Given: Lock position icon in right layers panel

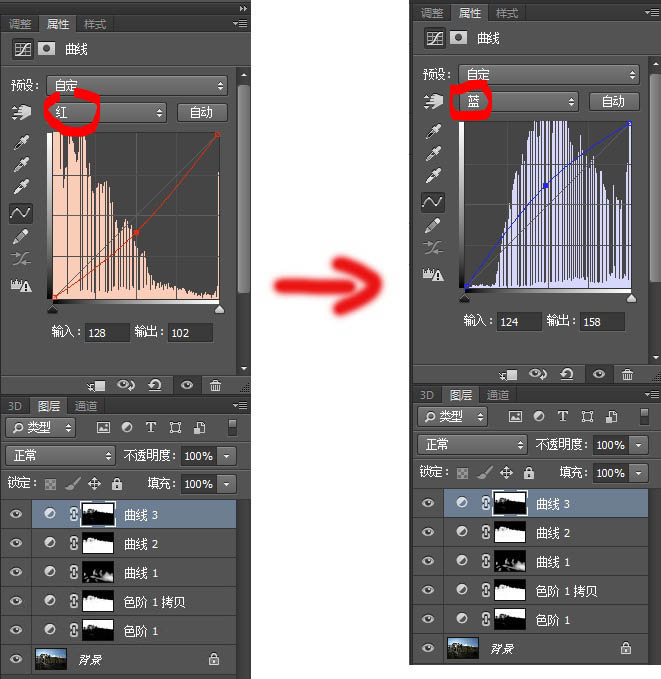Looking at the screenshot, I should point(506,472).
